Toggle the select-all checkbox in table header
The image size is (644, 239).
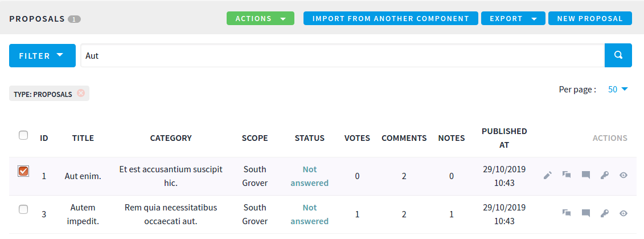23,135
